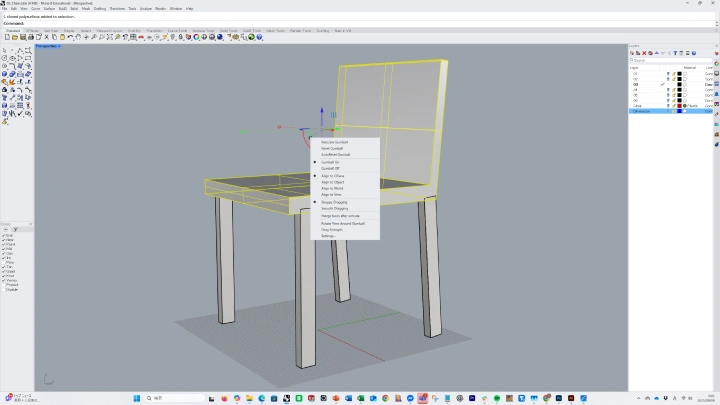
Task: Click the Save icon in the toolbar
Action: coord(22,37)
